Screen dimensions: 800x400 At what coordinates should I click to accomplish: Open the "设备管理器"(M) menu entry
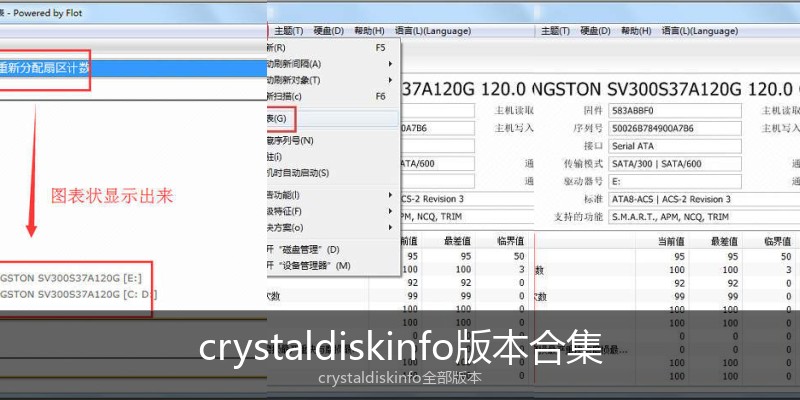pyautogui.click(x=333, y=266)
